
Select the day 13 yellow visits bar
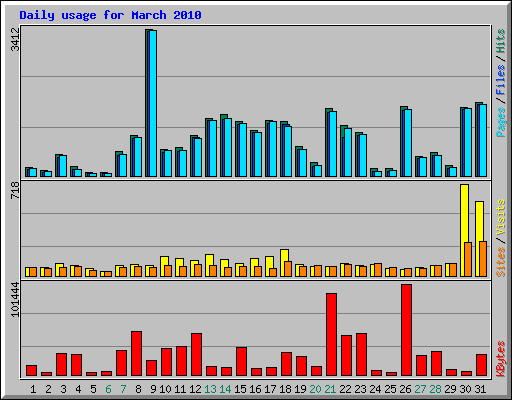pos(209,265)
